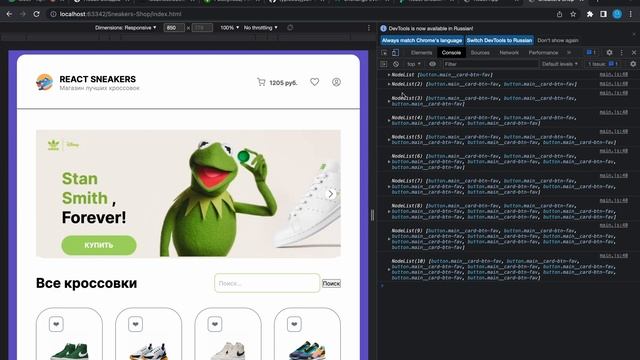Activate the inspect element picker tool
This screenshot has height=360, width=640.
(x=384, y=53)
